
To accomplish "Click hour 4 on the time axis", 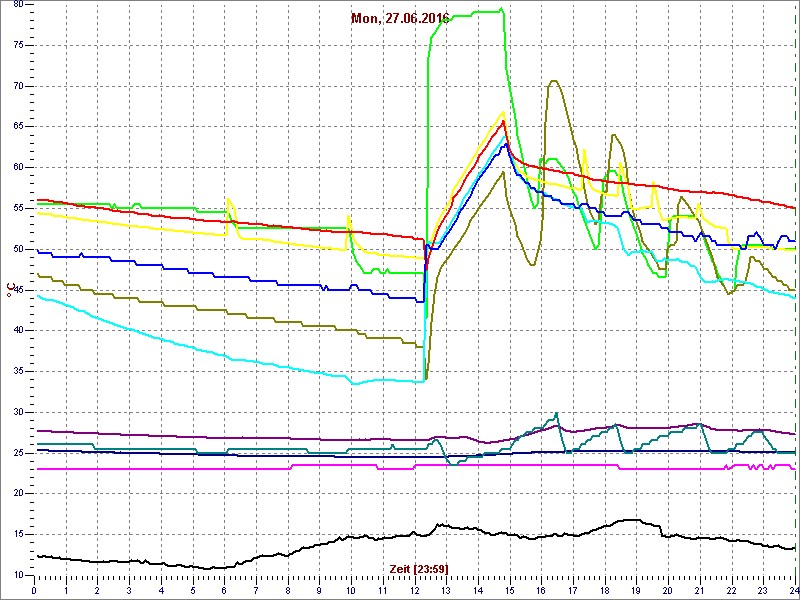I will [161, 590].
